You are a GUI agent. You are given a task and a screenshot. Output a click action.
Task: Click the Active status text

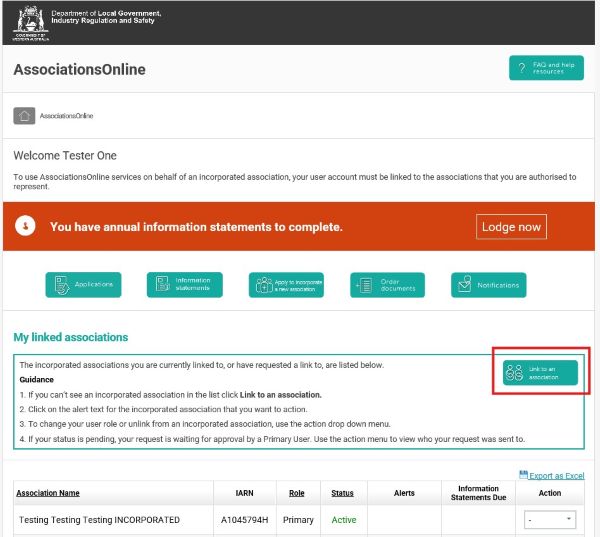pyautogui.click(x=344, y=520)
